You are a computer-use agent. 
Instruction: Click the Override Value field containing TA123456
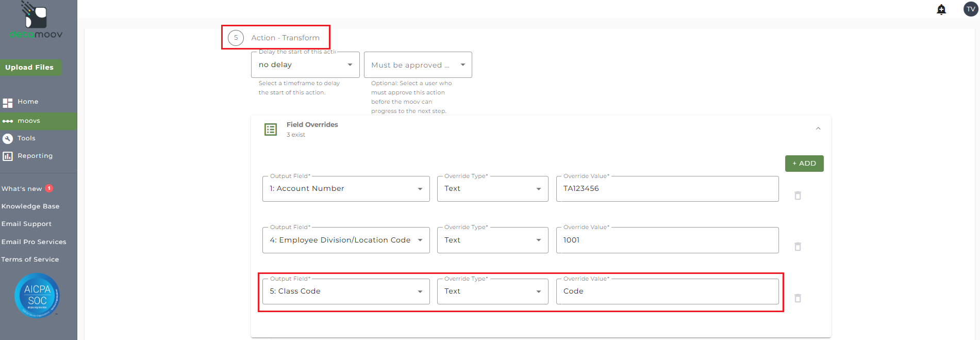667,189
